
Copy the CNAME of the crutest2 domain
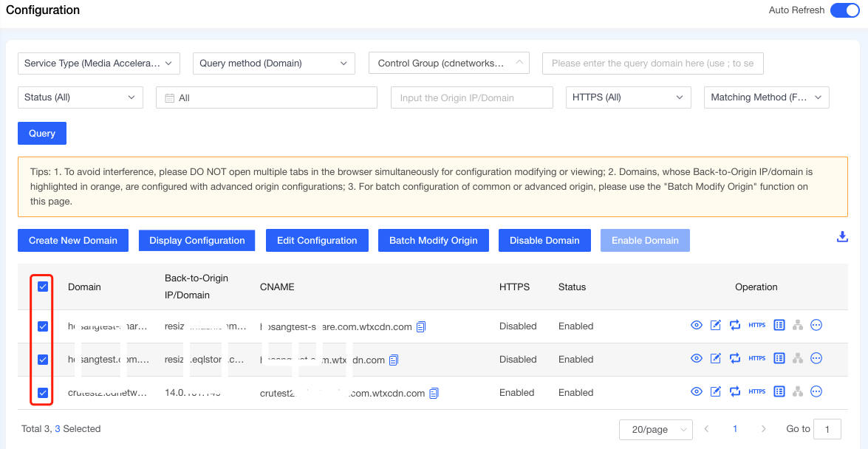click(434, 394)
